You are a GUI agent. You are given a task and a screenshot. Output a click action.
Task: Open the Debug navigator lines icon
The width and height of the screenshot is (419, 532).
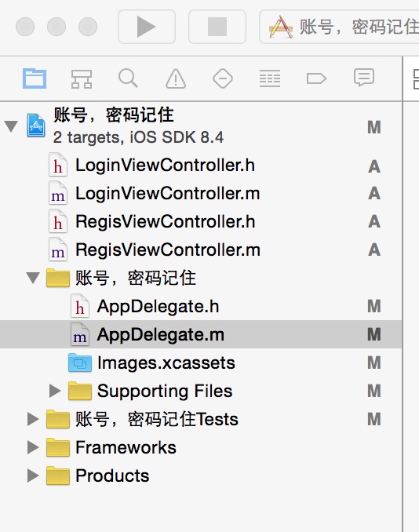(270, 78)
